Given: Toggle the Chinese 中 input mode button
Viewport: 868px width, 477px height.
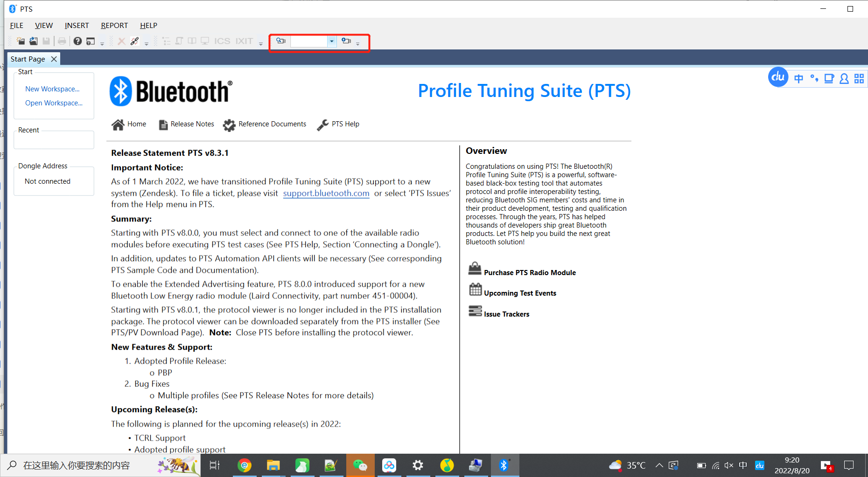Looking at the screenshot, I should click(798, 78).
